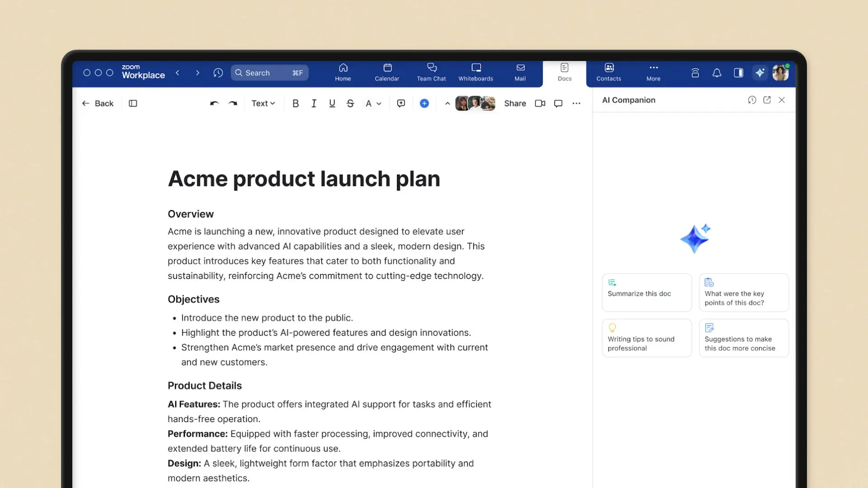Collapse the toolbar with the chevron
This screenshot has height=488, width=868.
447,103
